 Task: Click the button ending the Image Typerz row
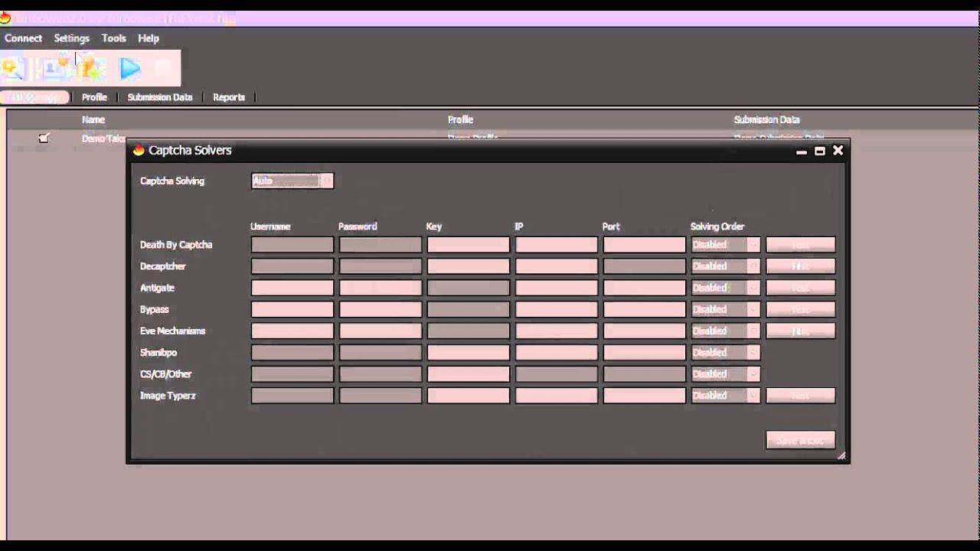[x=801, y=396]
